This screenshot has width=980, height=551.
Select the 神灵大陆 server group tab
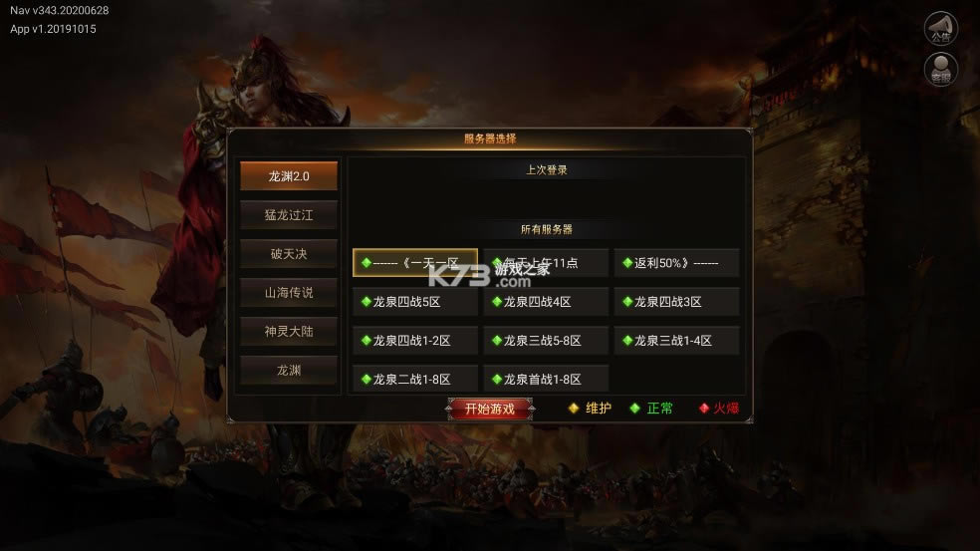click(289, 332)
